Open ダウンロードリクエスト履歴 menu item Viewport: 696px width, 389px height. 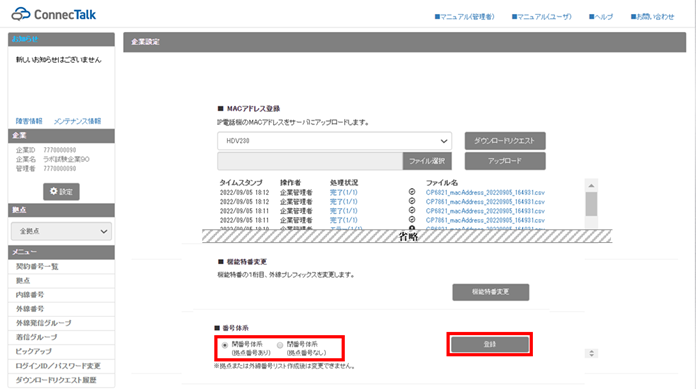[61, 380]
